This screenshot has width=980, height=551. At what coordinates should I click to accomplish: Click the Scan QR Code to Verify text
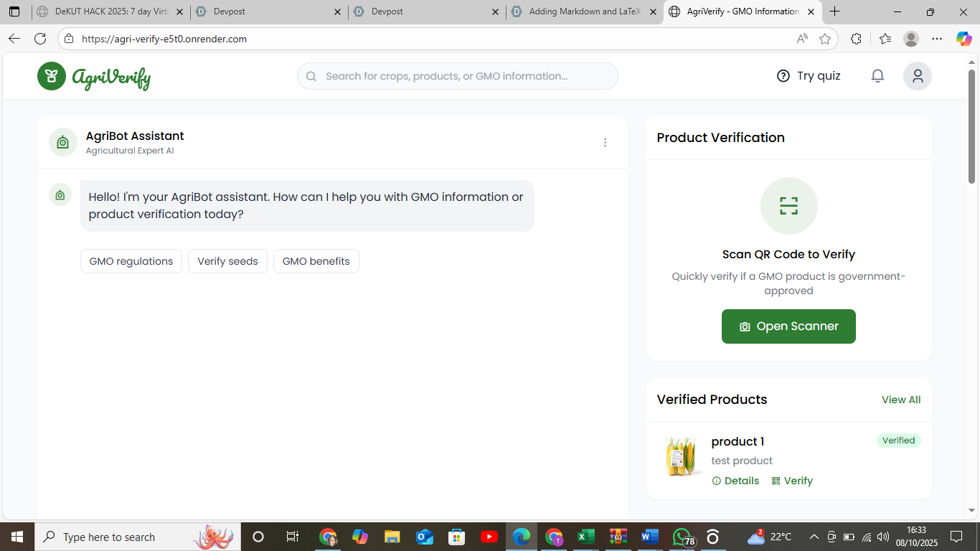788,254
